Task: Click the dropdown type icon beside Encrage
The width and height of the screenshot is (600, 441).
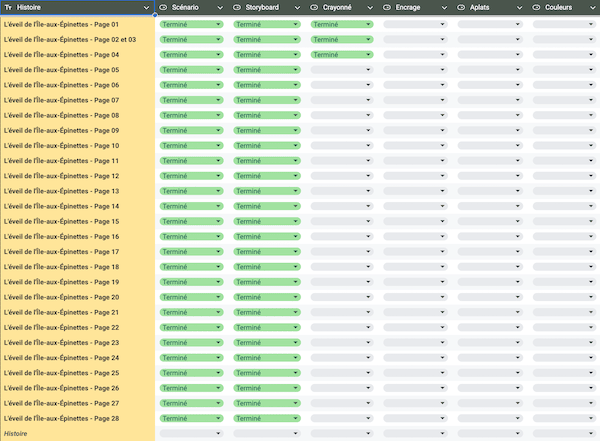Action: [x=388, y=7]
